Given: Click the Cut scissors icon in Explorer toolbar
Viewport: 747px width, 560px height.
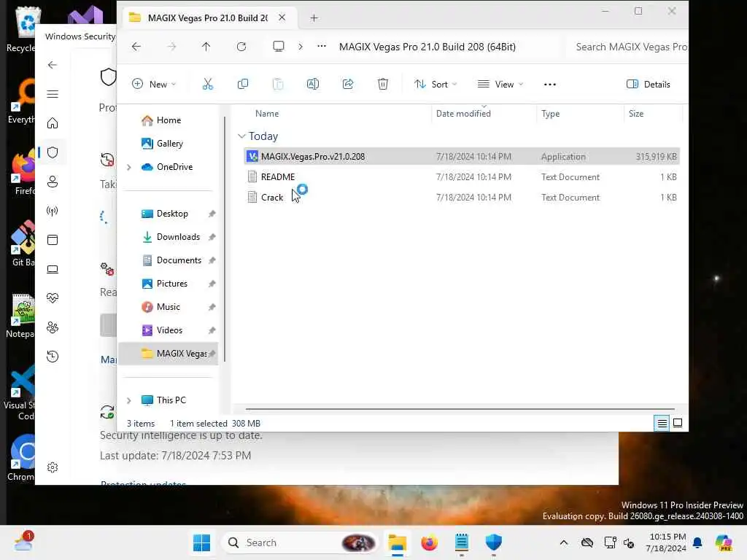Looking at the screenshot, I should click(207, 85).
